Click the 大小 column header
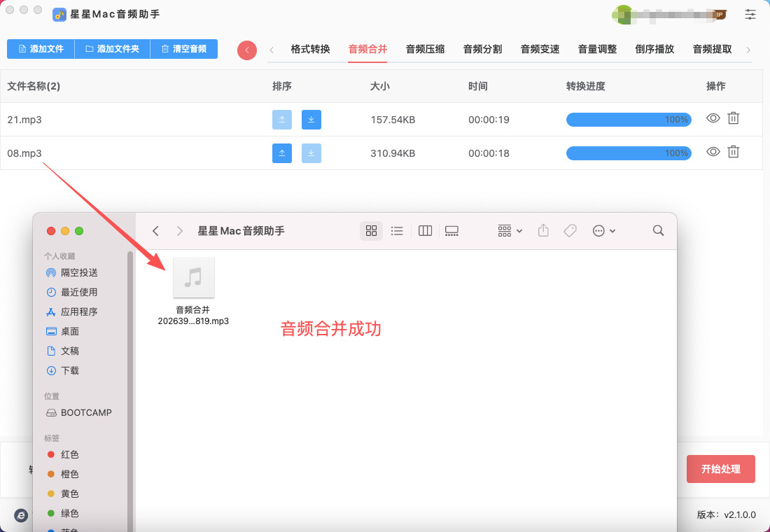This screenshot has width=770, height=532. click(x=380, y=87)
